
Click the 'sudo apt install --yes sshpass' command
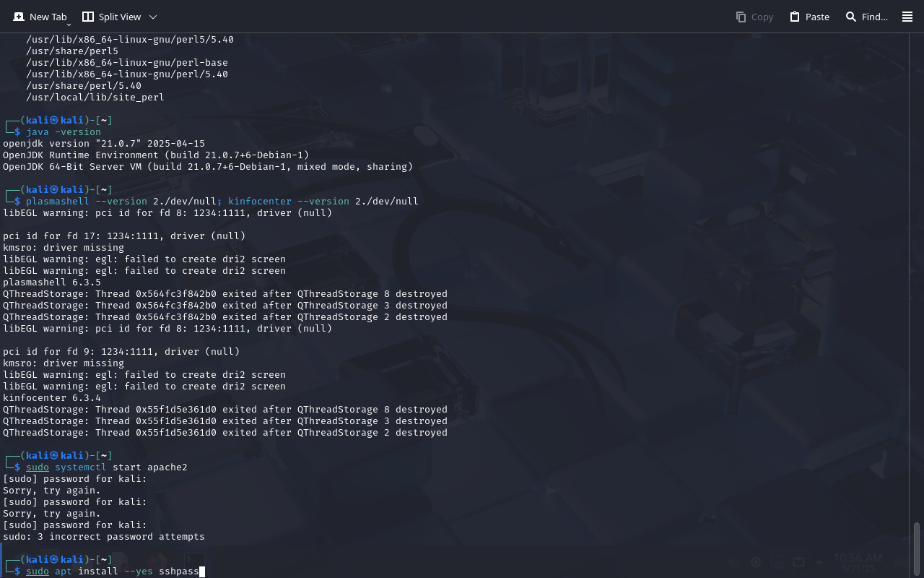pyautogui.click(x=113, y=571)
